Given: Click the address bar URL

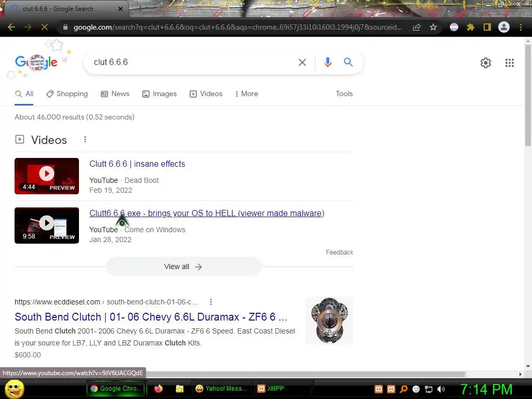Looking at the screenshot, I should click(237, 27).
